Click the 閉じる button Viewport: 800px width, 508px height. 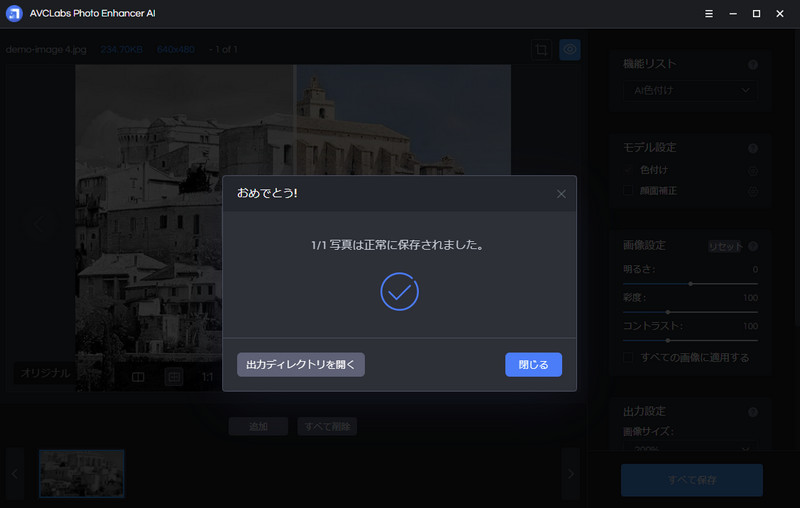533,365
